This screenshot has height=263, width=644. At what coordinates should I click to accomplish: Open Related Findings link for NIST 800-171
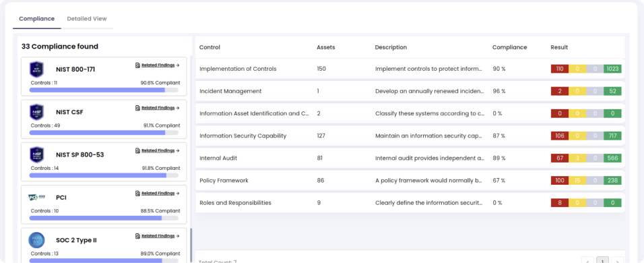coord(160,65)
